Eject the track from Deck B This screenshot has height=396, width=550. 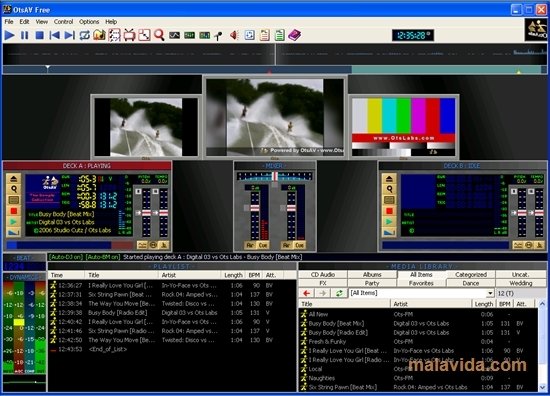point(389,179)
